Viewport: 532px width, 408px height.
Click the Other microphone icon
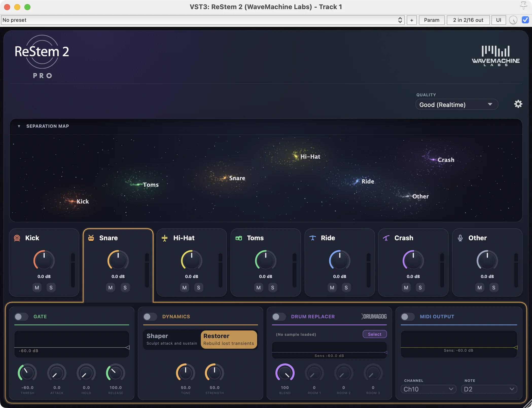(460, 238)
